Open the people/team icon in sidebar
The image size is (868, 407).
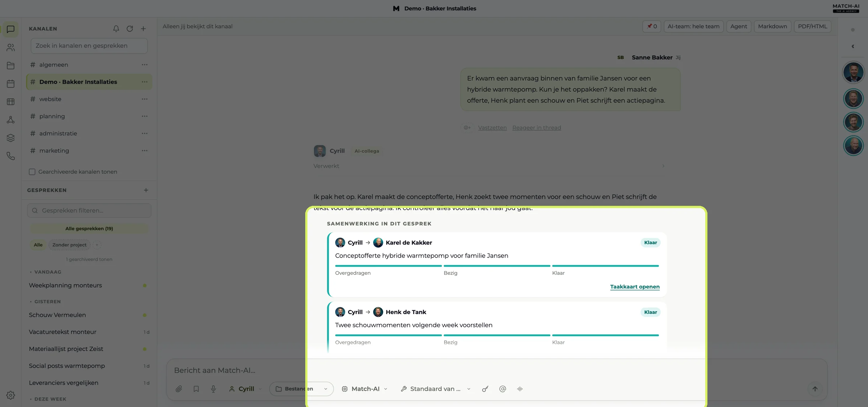[x=10, y=47]
